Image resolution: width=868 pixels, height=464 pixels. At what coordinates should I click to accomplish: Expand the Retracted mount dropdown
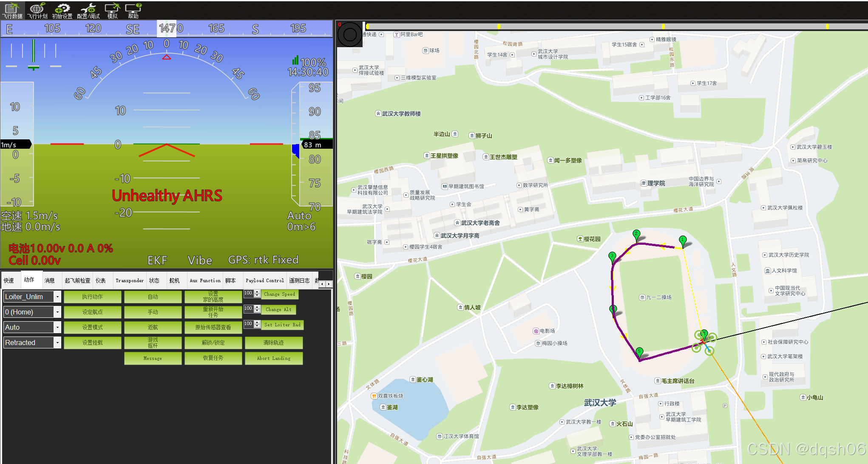[x=57, y=342]
